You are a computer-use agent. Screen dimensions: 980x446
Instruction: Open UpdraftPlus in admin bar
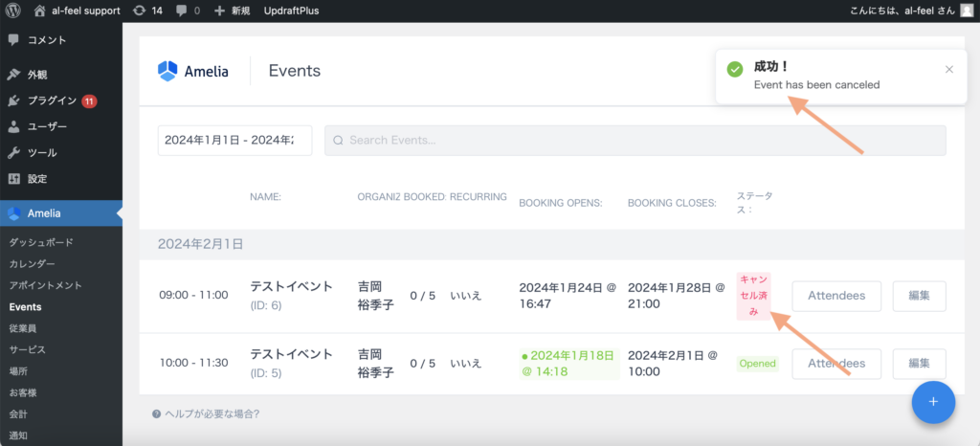pos(291,11)
